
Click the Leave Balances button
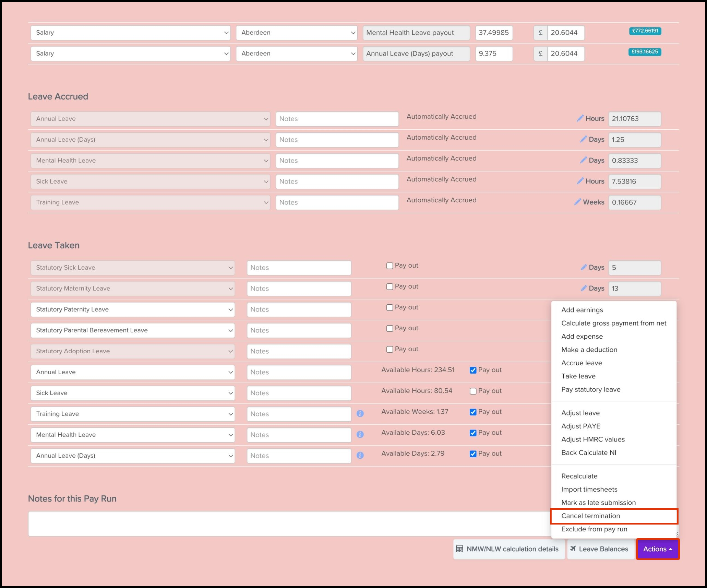tap(599, 549)
